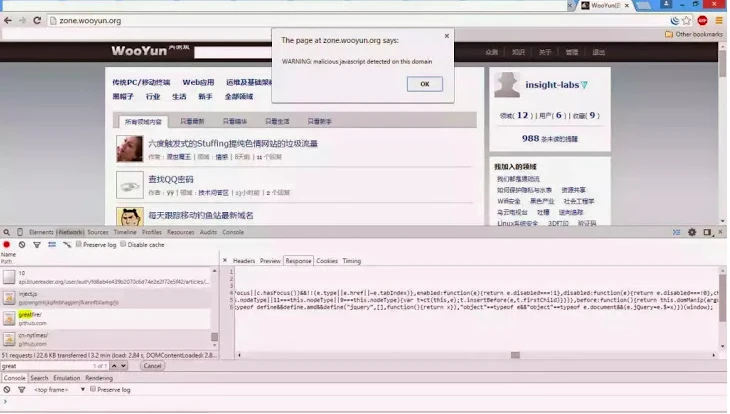This screenshot has width=730, height=414.
Task: Toggle device mode phone icon
Action: tap(20, 232)
